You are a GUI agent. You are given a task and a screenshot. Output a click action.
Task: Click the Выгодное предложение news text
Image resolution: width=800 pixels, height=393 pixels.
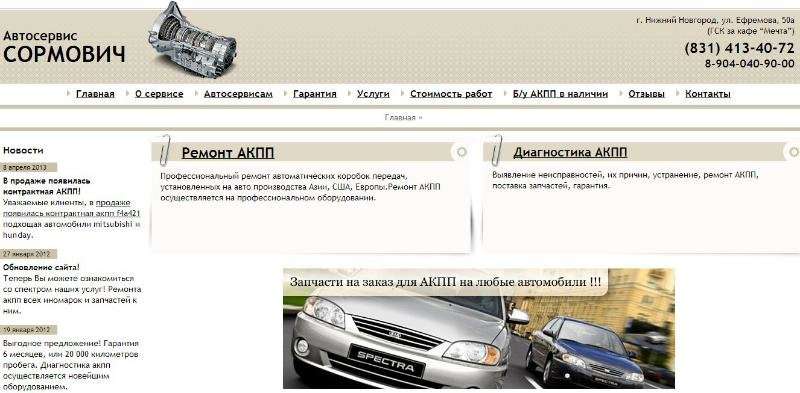coord(71,365)
